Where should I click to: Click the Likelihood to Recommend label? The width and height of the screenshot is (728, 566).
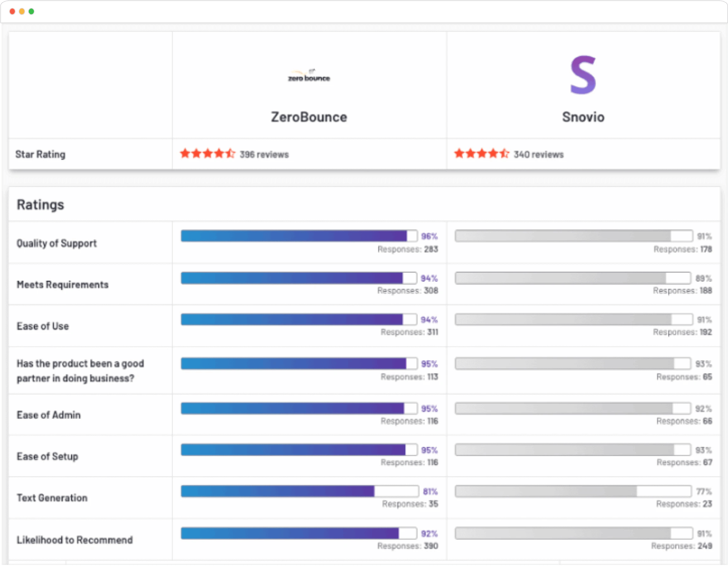tap(75, 540)
